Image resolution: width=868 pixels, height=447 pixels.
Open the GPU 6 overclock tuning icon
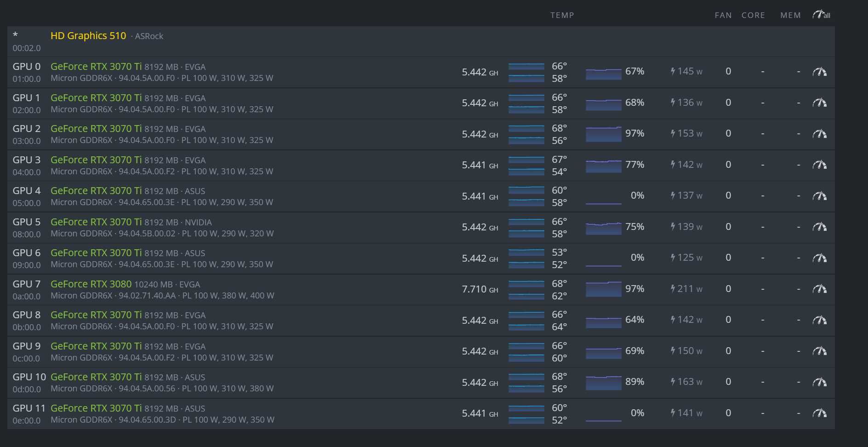(x=819, y=258)
